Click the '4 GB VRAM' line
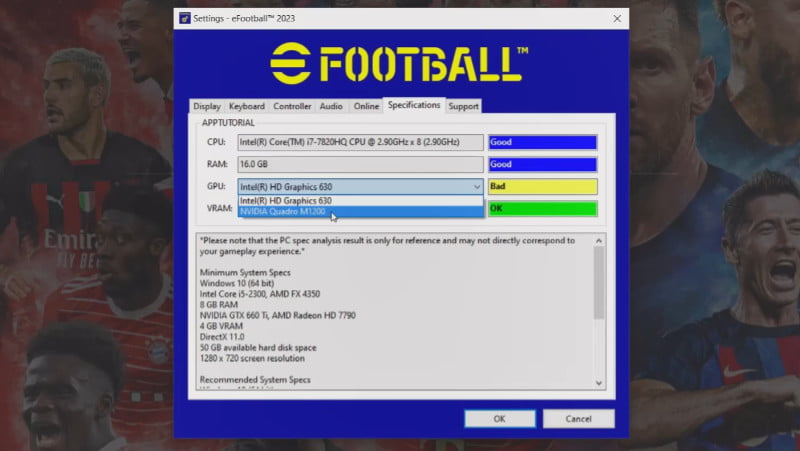The width and height of the screenshot is (800, 451). click(221, 326)
